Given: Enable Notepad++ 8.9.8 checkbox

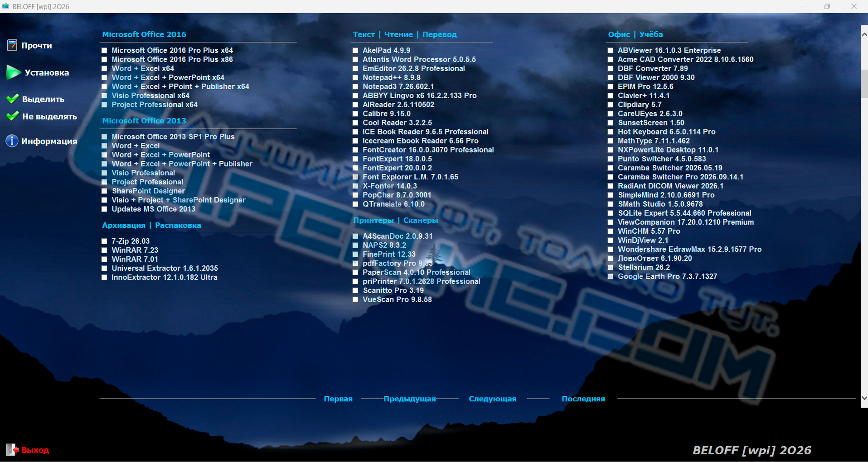Looking at the screenshot, I should coord(355,78).
